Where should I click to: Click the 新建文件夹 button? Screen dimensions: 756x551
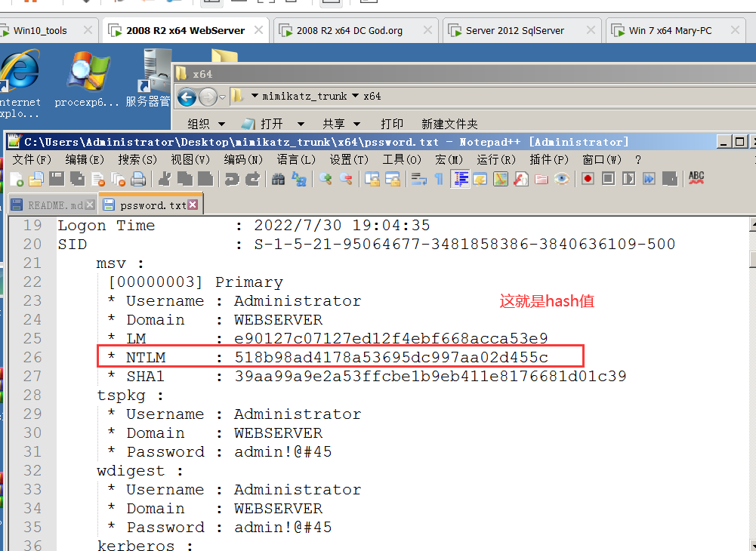[x=449, y=124]
